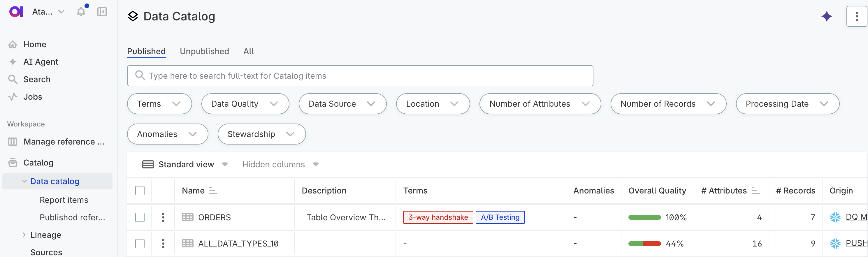Sort by Name column sort icon
Viewport: 868px width, 257px height.
pos(213,191)
